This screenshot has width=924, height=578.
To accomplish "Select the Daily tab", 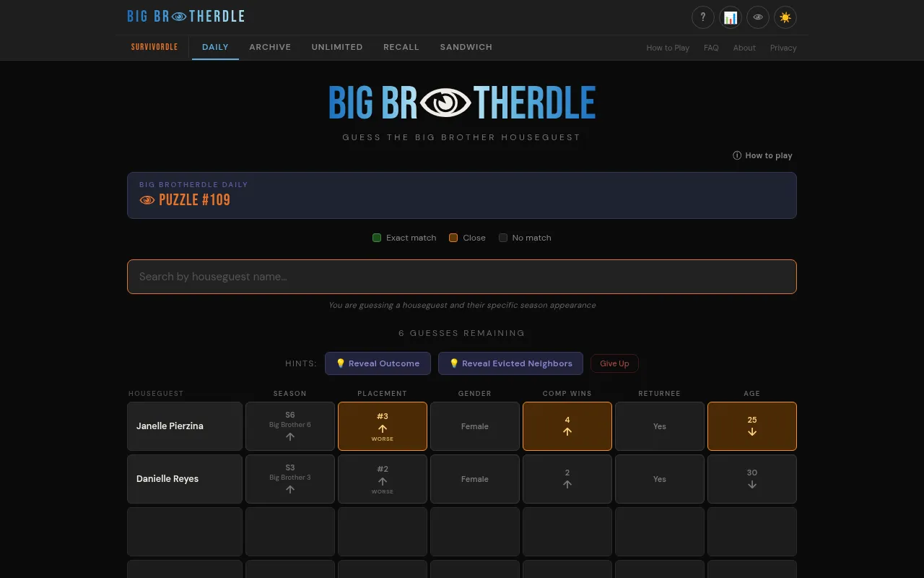I will coord(215,47).
